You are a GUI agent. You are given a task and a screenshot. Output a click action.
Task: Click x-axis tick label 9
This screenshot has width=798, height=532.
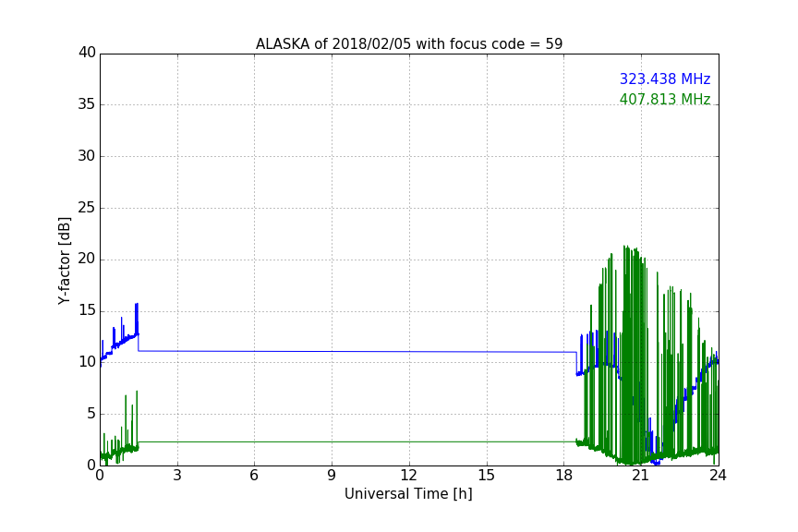coord(332,476)
